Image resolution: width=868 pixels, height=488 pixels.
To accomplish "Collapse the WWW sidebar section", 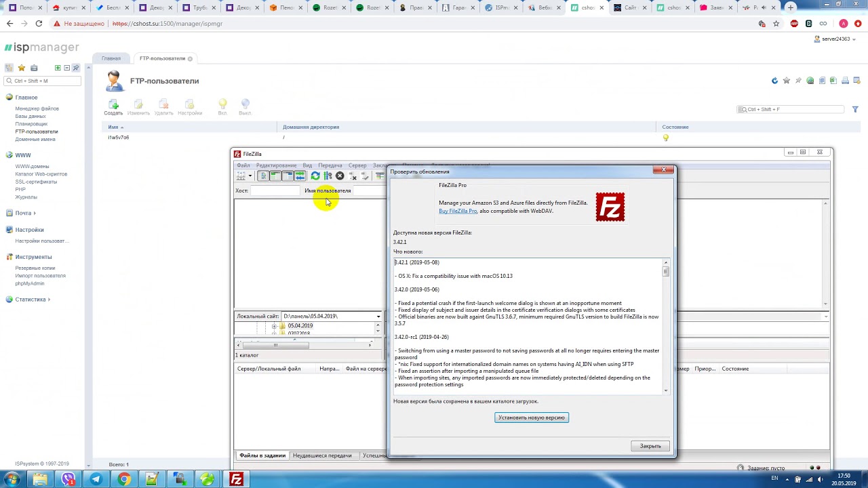I will (x=23, y=155).
